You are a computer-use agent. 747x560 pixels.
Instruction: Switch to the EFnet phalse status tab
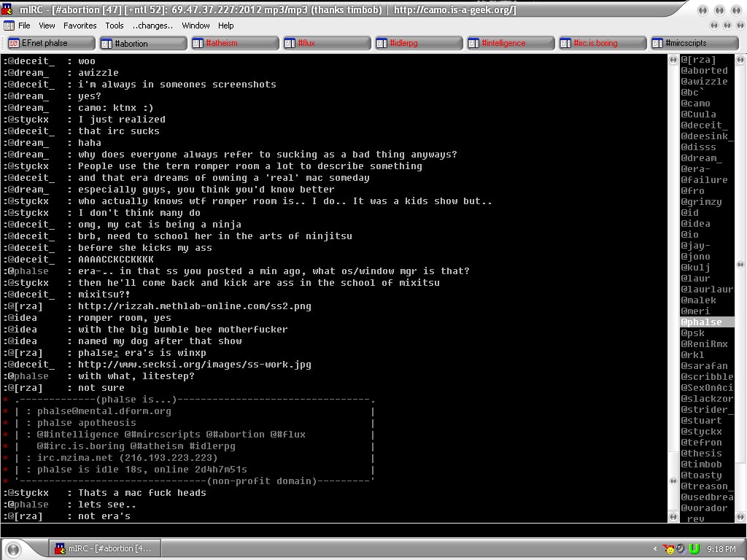51,43
